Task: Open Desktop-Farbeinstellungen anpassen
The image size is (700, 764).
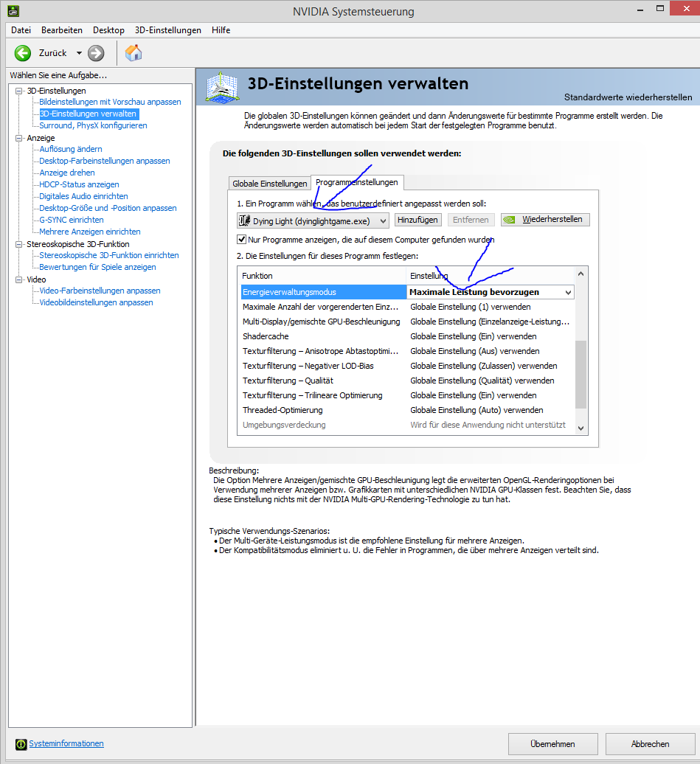Action: coord(105,161)
